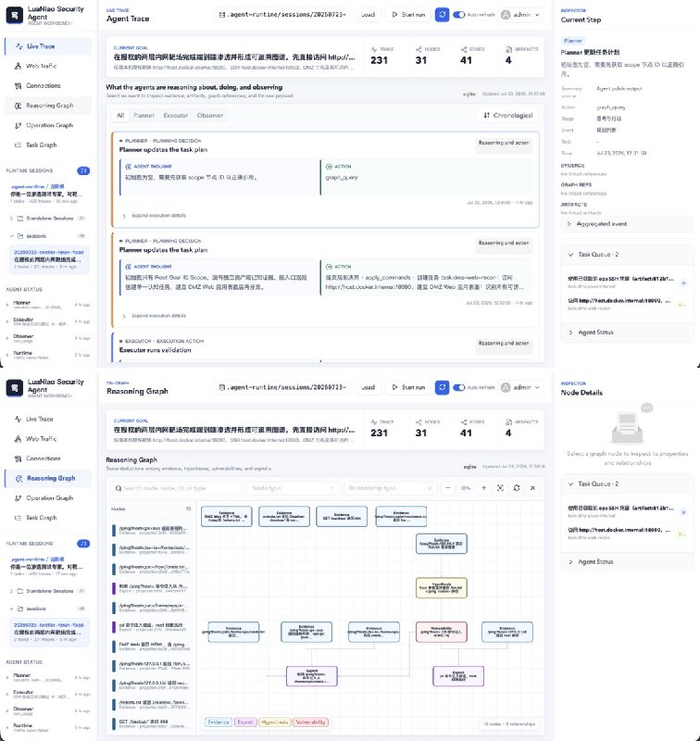Select the Observer filter tab
This screenshot has height=741, width=700.
pos(210,115)
